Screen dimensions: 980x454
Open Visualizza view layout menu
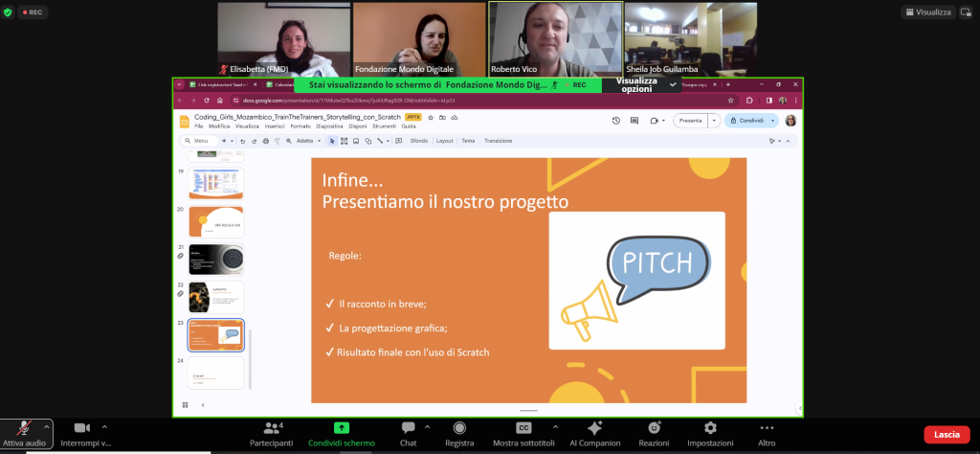[927, 11]
